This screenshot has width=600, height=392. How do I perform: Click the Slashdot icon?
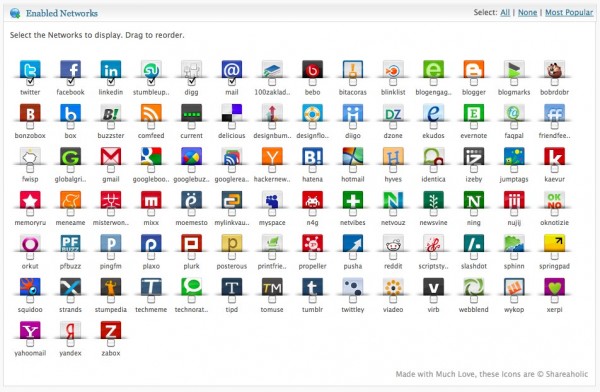pyautogui.click(x=474, y=243)
